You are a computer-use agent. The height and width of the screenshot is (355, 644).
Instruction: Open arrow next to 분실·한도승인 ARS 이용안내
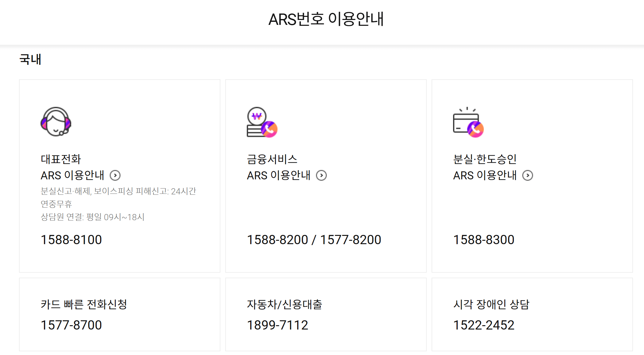click(528, 175)
